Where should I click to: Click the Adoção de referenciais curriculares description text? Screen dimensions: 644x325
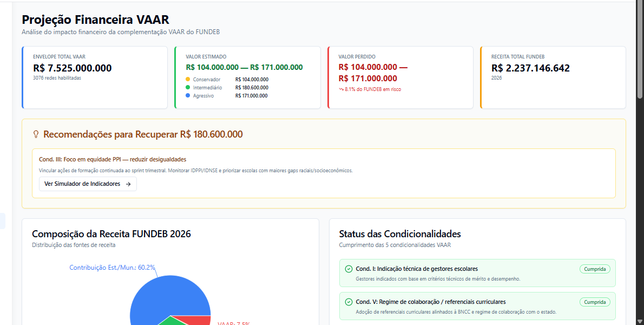click(x=456, y=312)
